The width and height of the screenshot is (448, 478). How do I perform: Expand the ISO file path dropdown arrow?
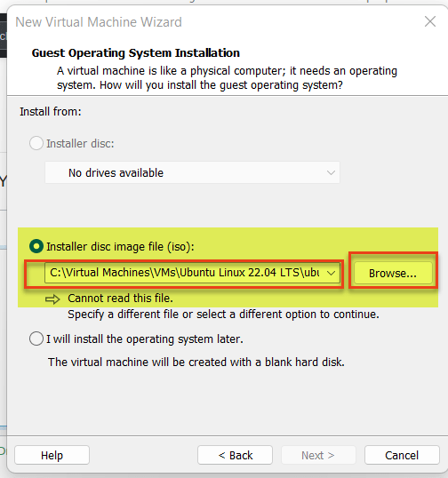pos(332,273)
